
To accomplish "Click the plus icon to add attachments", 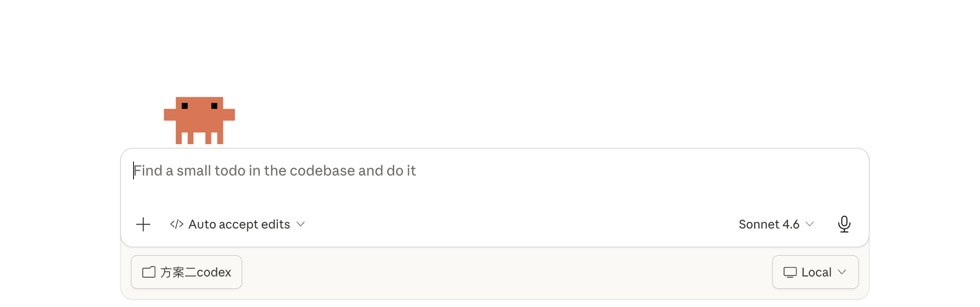I will (143, 224).
